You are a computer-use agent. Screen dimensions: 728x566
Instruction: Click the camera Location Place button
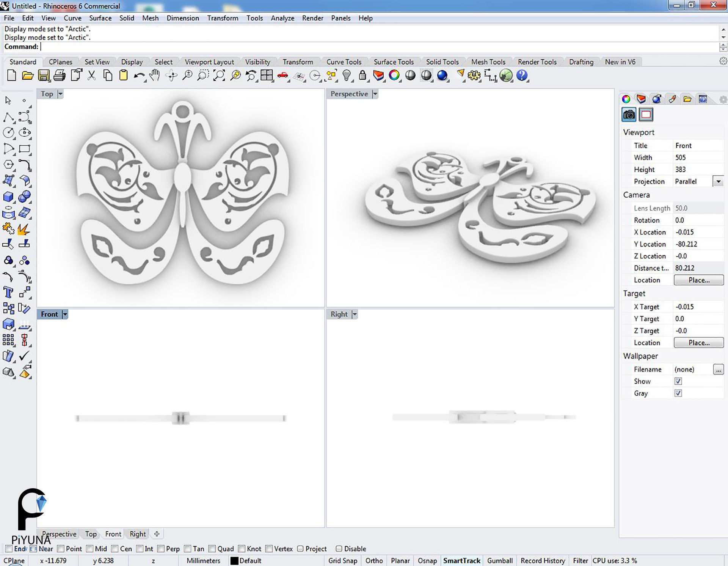point(698,280)
